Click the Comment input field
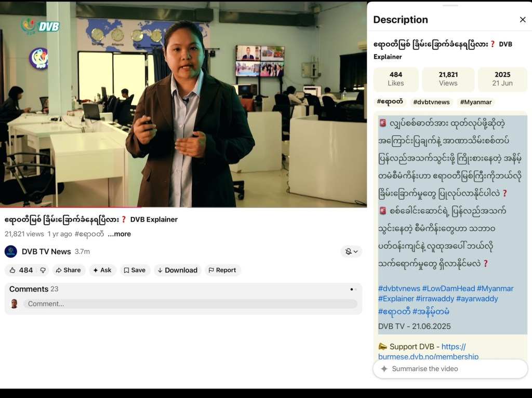 tap(190, 304)
